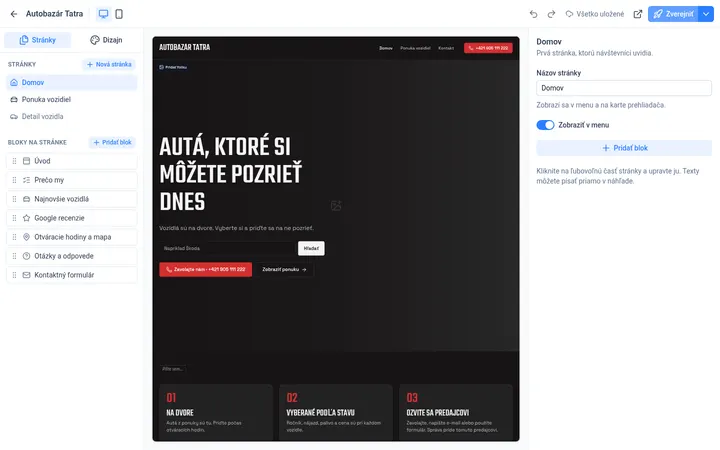
Task: Select the Domov page
Action: (x=72, y=83)
